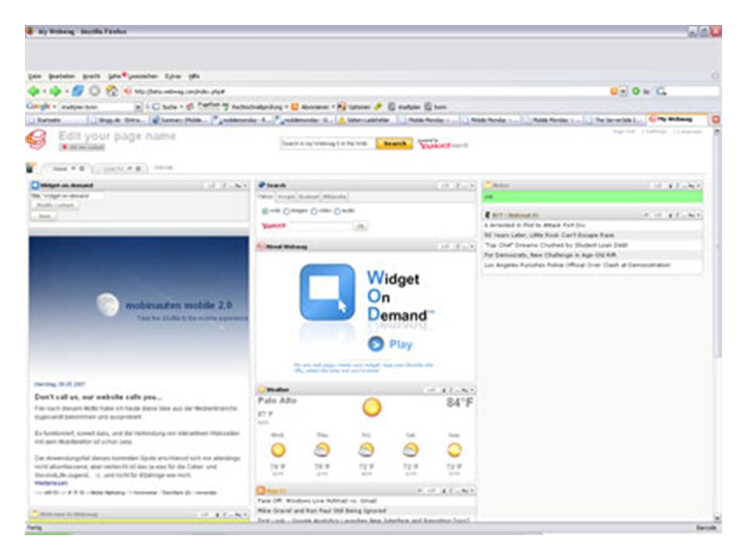
Task: Open the feed dropdown arrow in the address bar
Action: [622, 91]
